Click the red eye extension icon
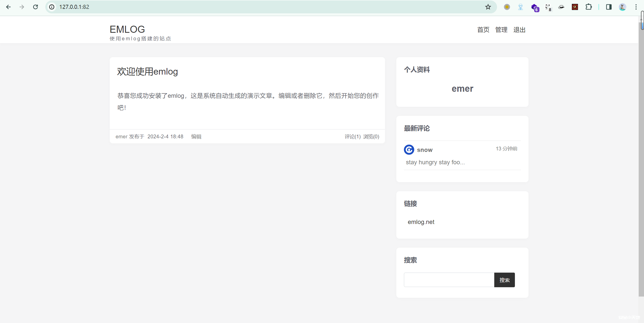Image resolution: width=644 pixels, height=323 pixels. click(x=575, y=7)
